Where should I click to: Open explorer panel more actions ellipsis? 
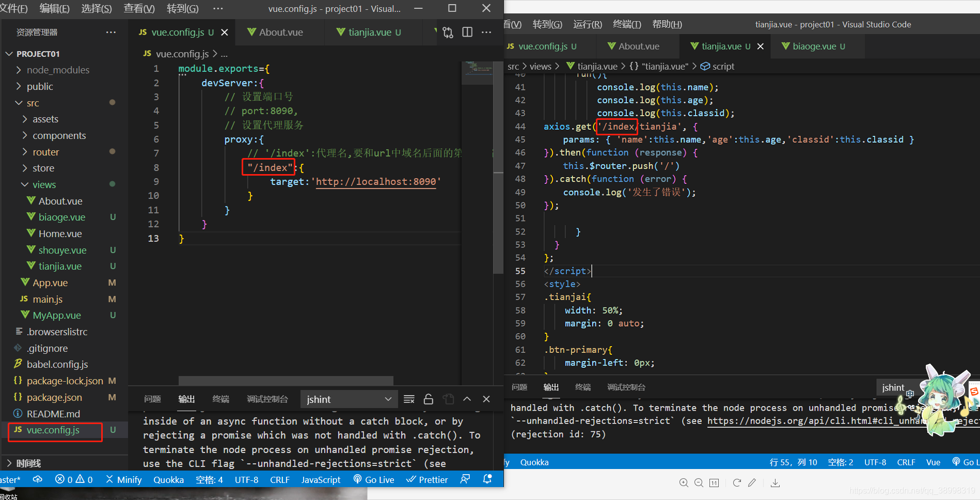pos(111,32)
